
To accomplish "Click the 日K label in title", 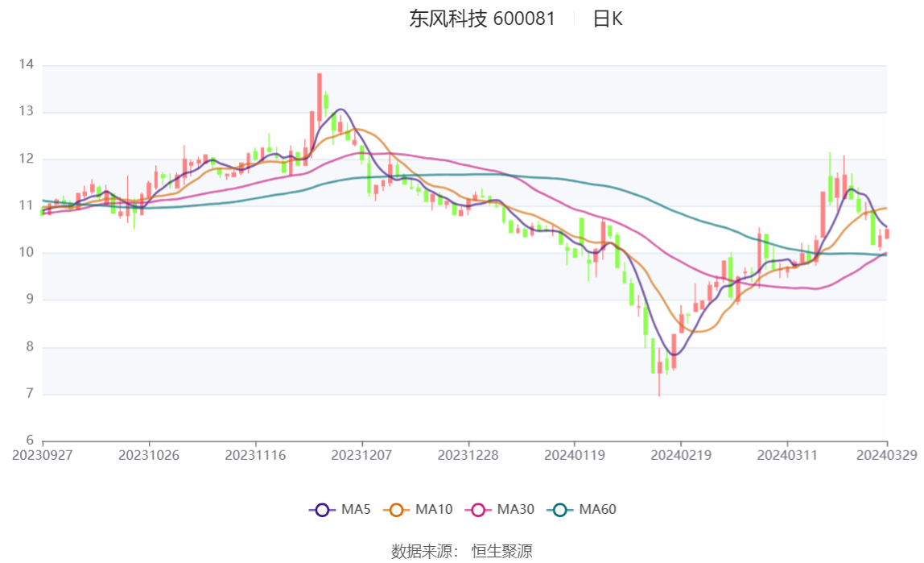I will [x=608, y=19].
